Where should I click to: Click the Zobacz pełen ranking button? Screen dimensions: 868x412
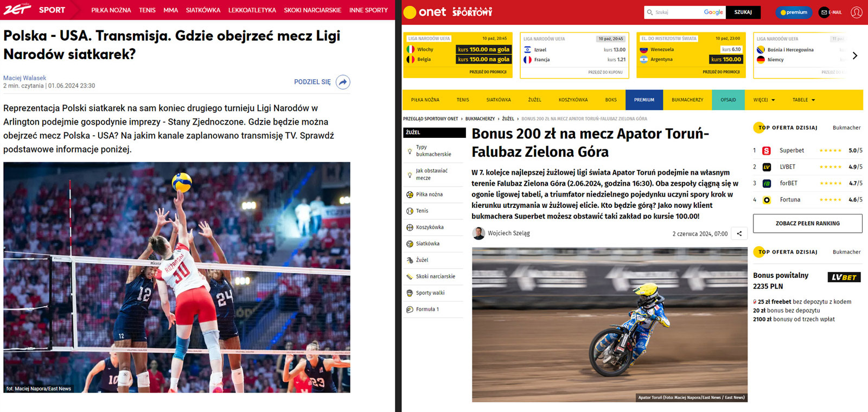point(807,223)
